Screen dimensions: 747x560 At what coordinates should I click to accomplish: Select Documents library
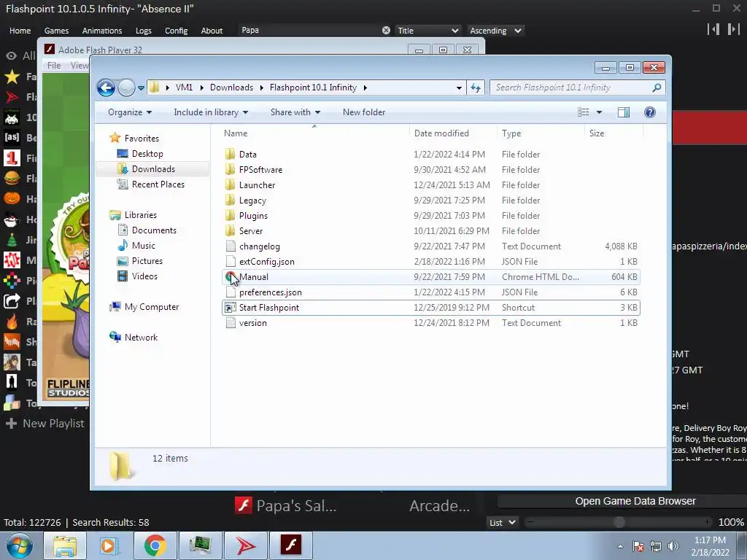point(154,230)
